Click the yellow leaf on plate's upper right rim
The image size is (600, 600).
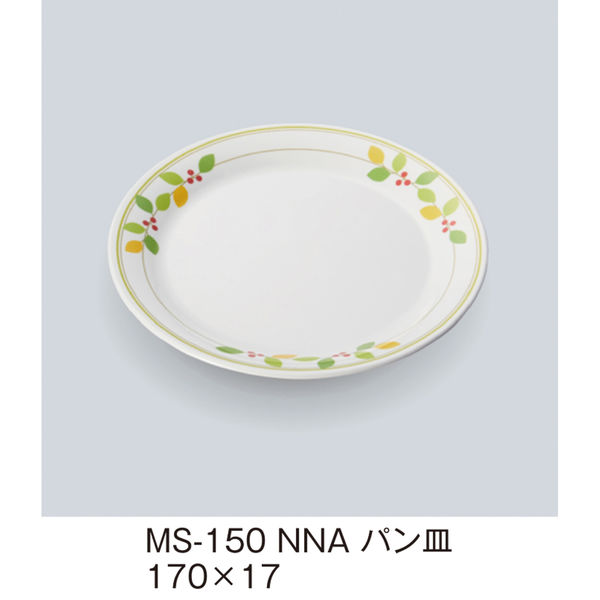[x=377, y=154]
